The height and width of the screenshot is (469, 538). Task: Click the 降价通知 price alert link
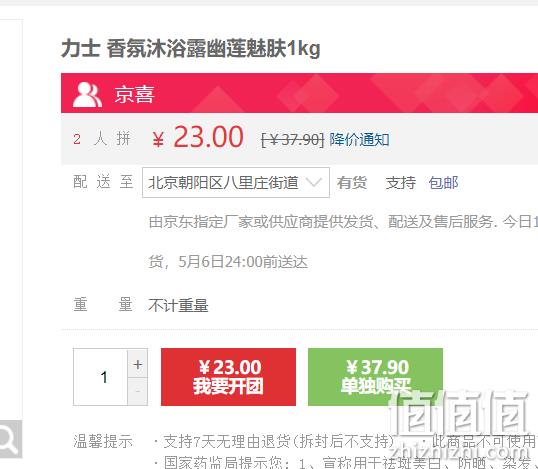(359, 140)
